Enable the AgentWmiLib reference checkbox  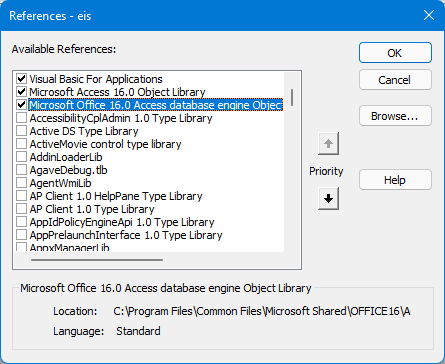pyautogui.click(x=22, y=183)
